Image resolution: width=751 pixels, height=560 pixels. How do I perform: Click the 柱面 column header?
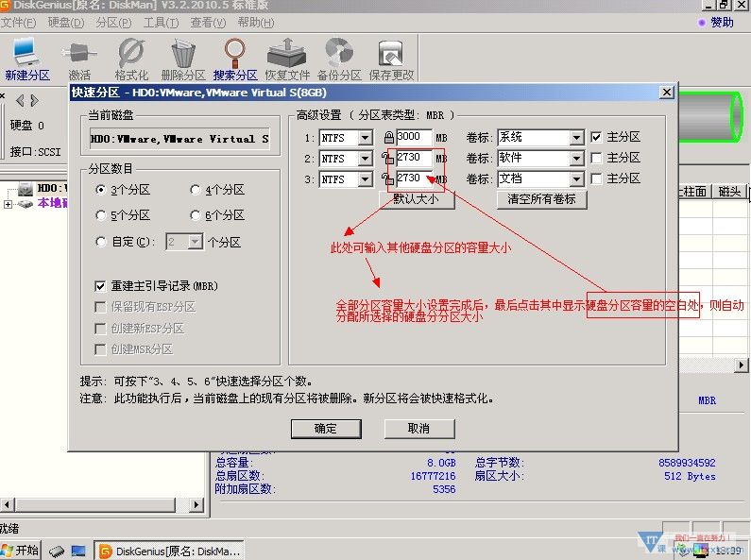click(x=694, y=192)
